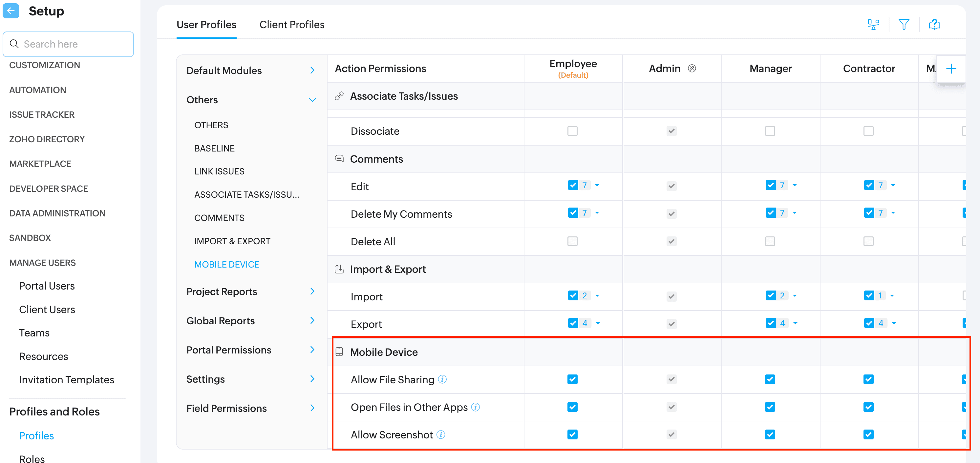Open Portal Users under Manage Users

47,286
